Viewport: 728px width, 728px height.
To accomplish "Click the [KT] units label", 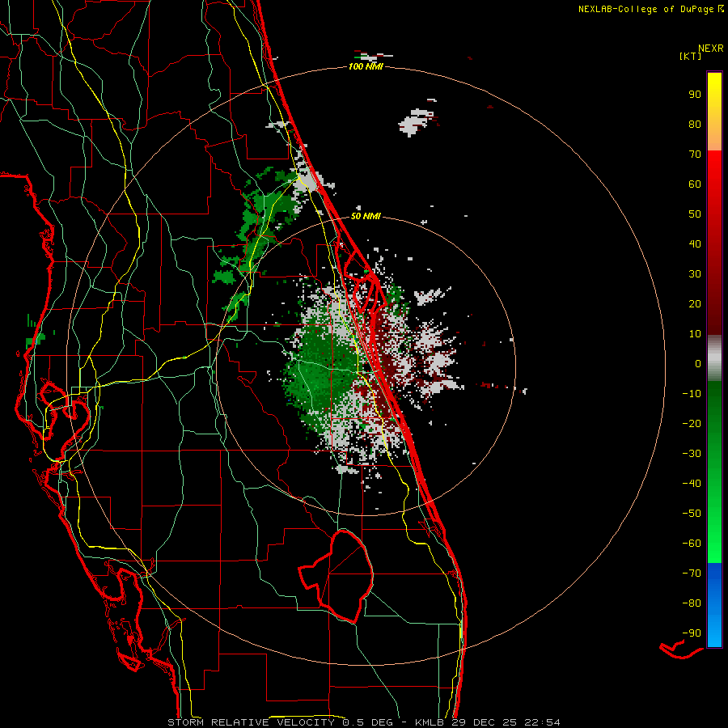I will click(690, 56).
